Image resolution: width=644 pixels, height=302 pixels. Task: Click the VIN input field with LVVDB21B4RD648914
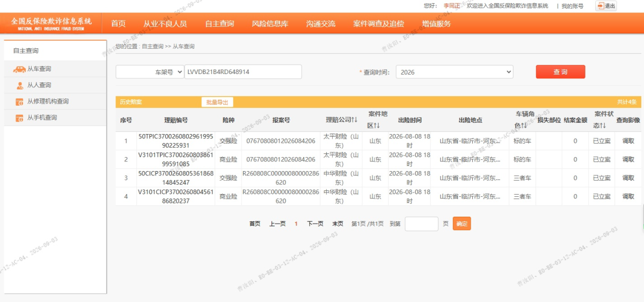pyautogui.click(x=243, y=72)
